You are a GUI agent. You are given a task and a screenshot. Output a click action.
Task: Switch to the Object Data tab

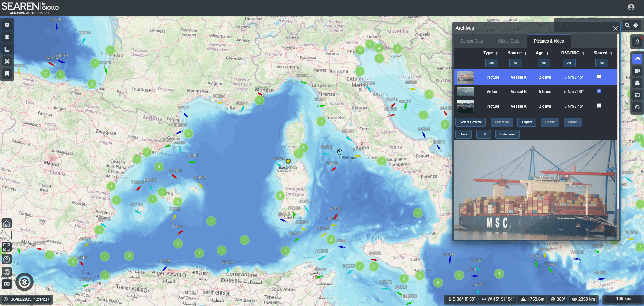tap(508, 41)
